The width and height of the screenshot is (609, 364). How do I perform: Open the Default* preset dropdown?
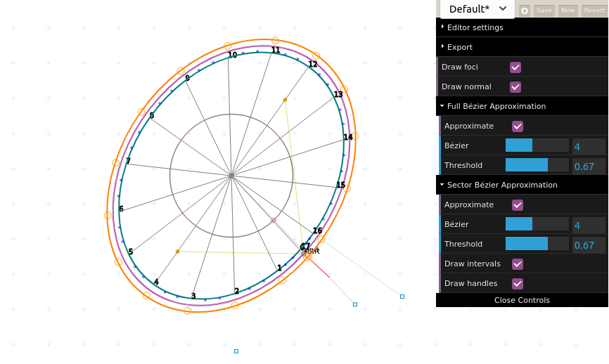477,9
